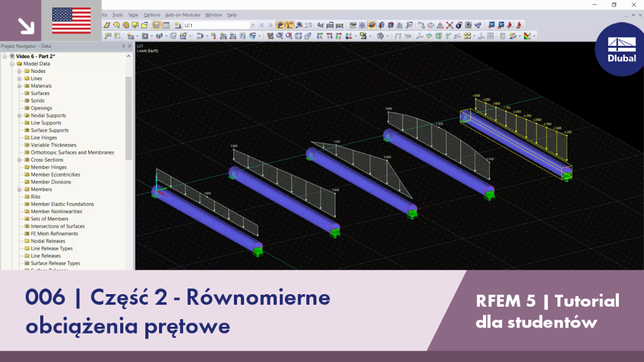The height and width of the screenshot is (362, 644).
Task: Select Member Hinges in navigator tree
Action: 48,167
